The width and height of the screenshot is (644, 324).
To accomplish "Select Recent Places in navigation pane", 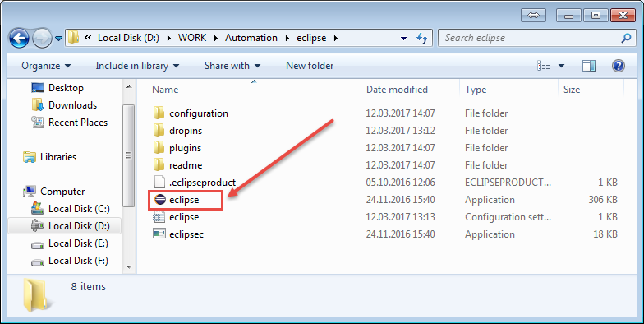I will (78, 122).
